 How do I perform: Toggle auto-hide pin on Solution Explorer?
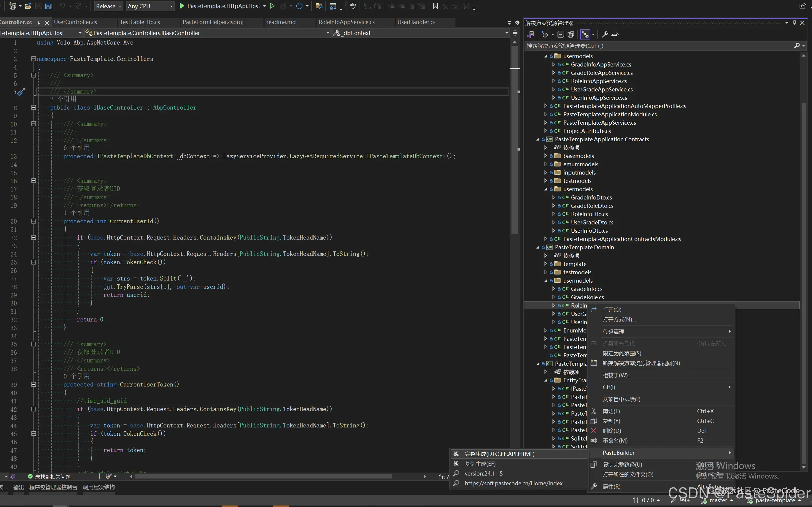click(794, 23)
